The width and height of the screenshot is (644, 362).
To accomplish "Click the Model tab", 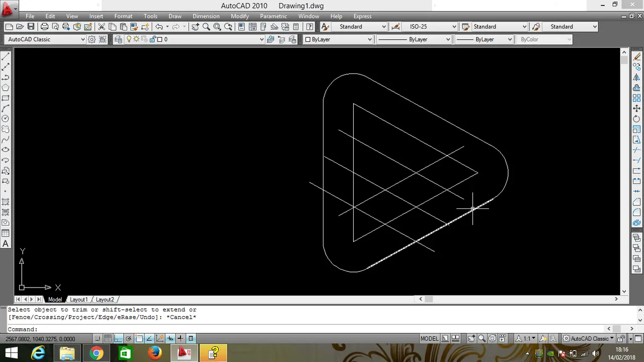I will 55,300.
